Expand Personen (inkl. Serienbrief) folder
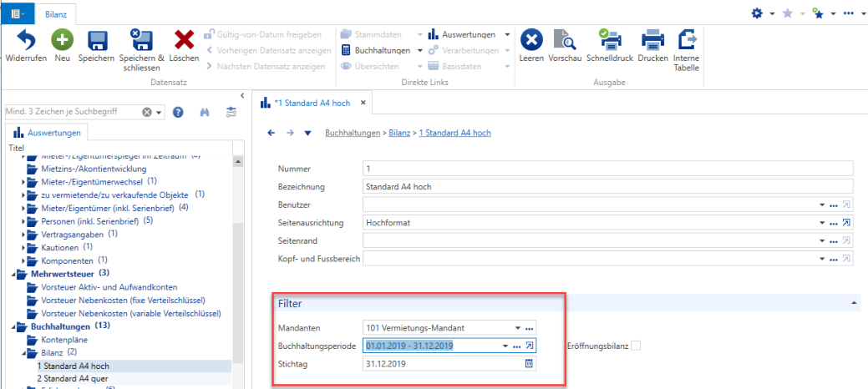The height and width of the screenshot is (389, 868). 23,221
